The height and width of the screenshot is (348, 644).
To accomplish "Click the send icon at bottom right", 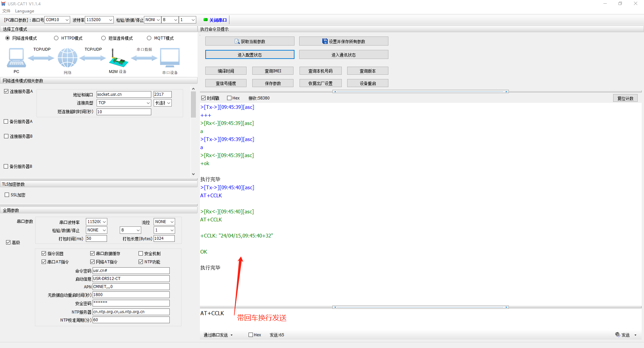I will pyautogui.click(x=618, y=335).
